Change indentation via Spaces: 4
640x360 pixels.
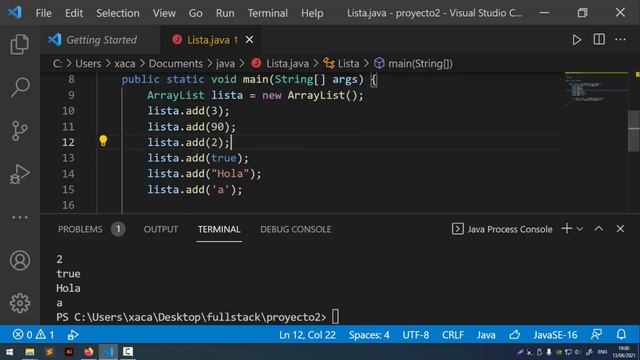[369, 335]
